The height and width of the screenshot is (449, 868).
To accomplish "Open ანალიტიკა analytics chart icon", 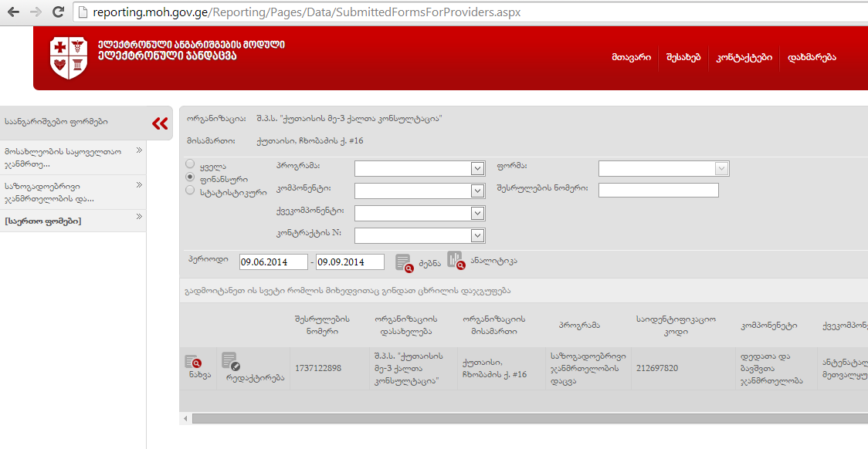I will click(456, 261).
